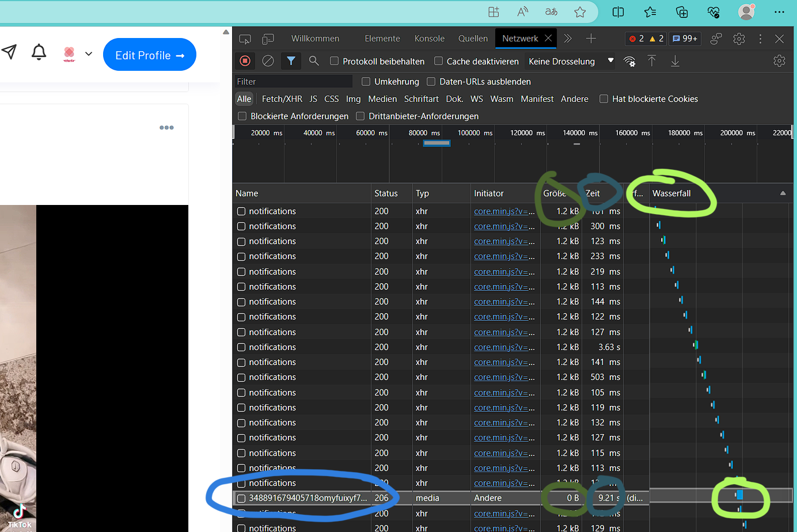Open the inspect element picker tool
This screenshot has width=797, height=532.
245,39
